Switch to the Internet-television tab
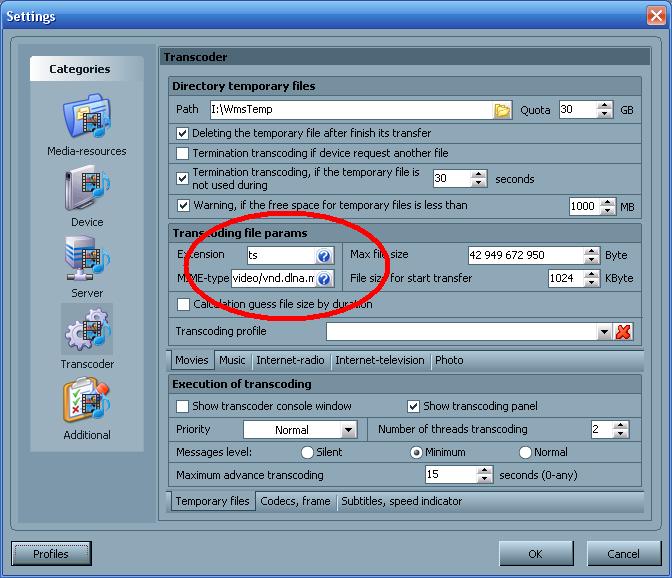 click(380, 360)
